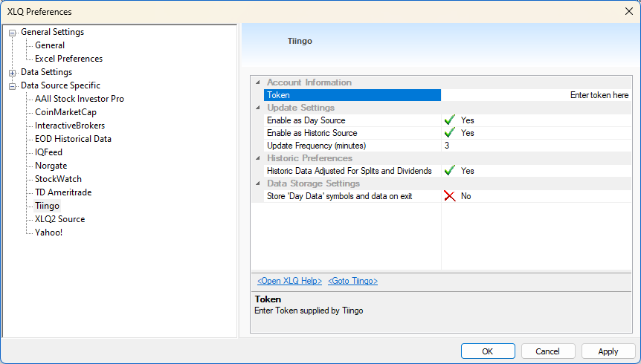Select Historic Data Adjusted For Splits label
Viewport: 641px width, 364px height.
click(349, 171)
